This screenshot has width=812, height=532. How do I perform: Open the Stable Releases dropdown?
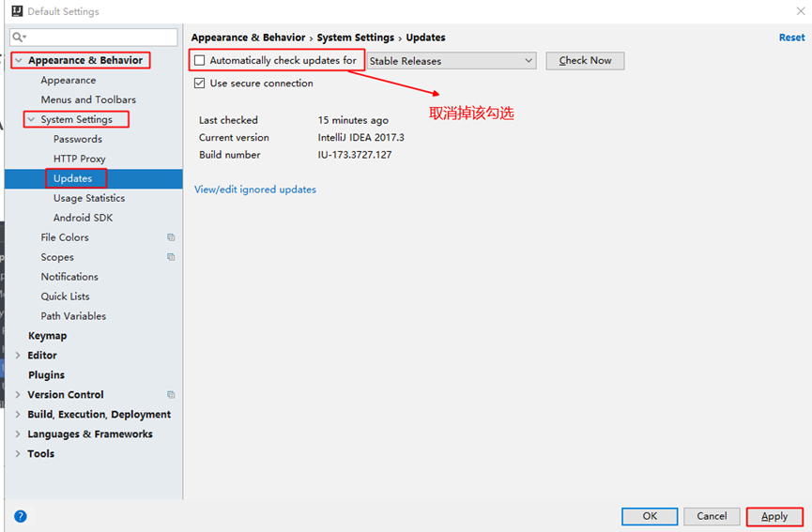[452, 61]
